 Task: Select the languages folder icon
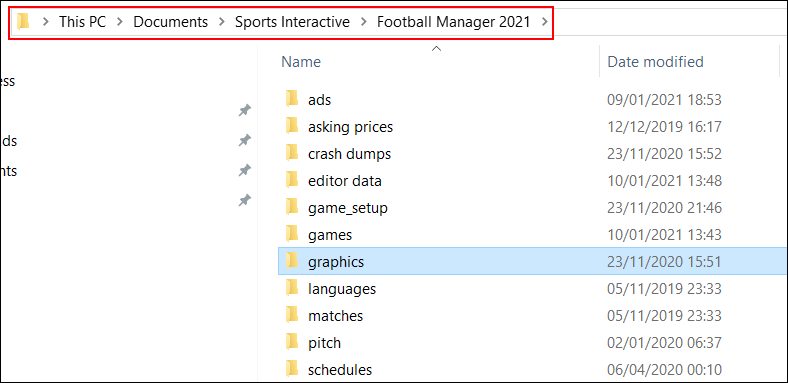[x=292, y=289]
